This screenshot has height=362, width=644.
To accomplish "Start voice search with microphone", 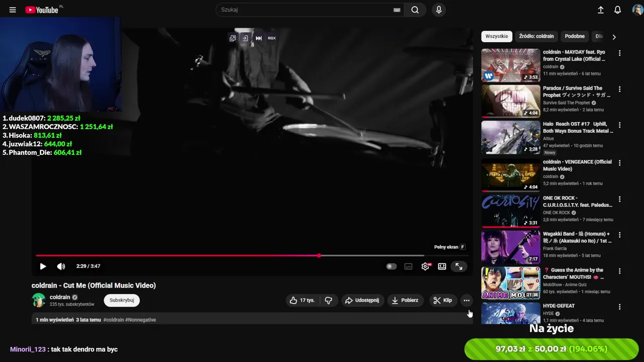I will click(439, 10).
